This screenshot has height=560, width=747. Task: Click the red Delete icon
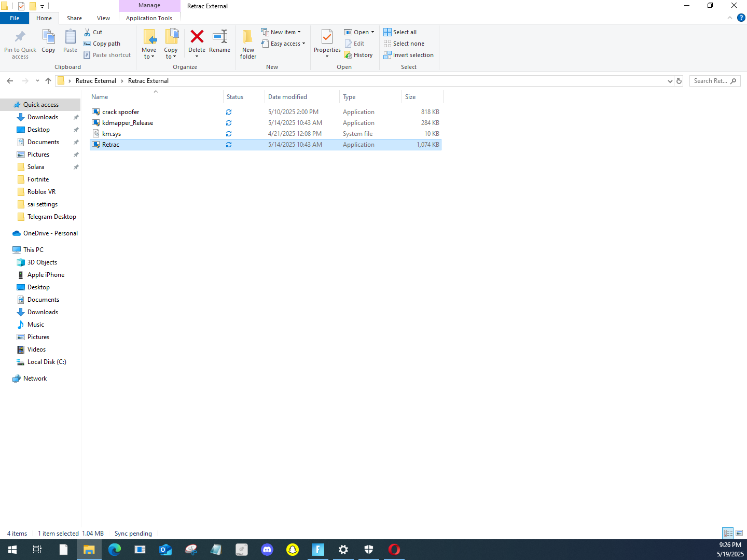tap(197, 36)
